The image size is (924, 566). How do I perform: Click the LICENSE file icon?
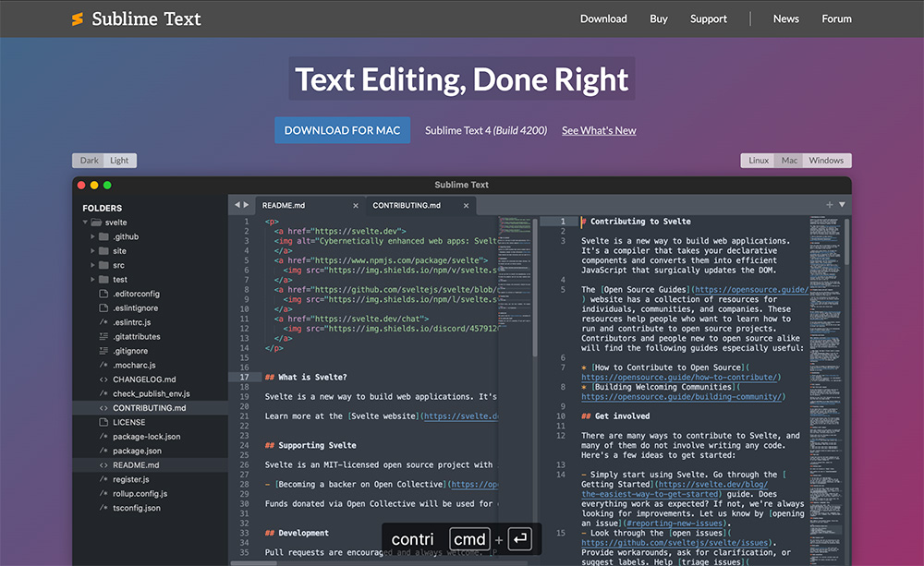103,422
